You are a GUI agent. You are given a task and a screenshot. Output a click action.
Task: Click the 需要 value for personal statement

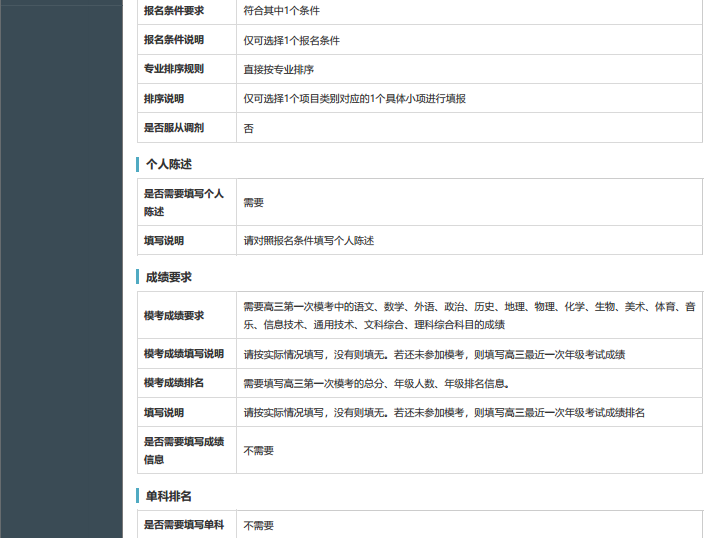click(x=254, y=202)
